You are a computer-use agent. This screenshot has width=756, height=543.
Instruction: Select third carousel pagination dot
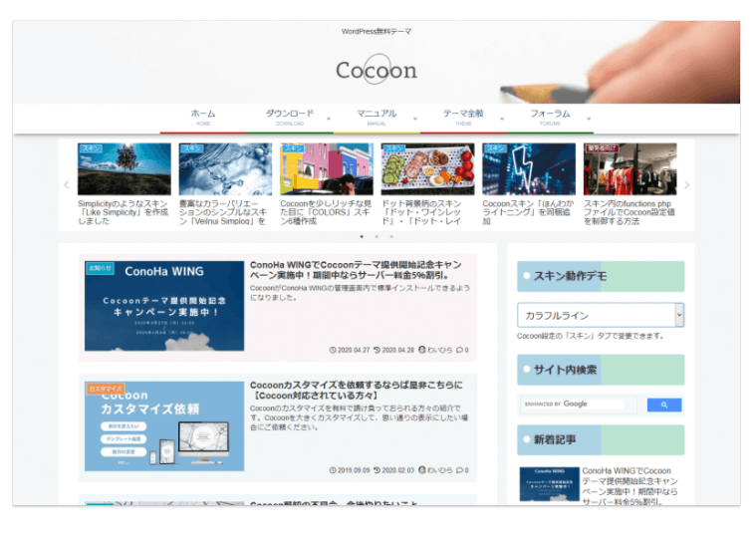pyautogui.click(x=390, y=236)
